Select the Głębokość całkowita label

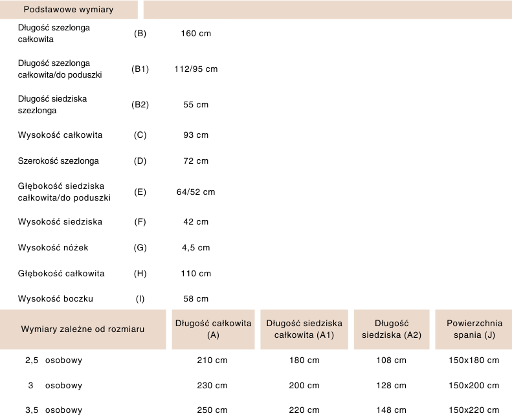61,273
